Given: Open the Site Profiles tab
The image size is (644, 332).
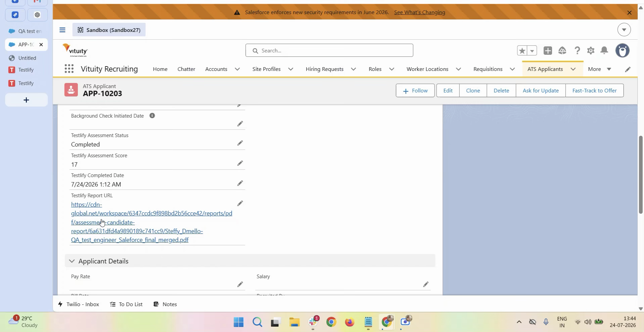Looking at the screenshot, I should tap(267, 69).
